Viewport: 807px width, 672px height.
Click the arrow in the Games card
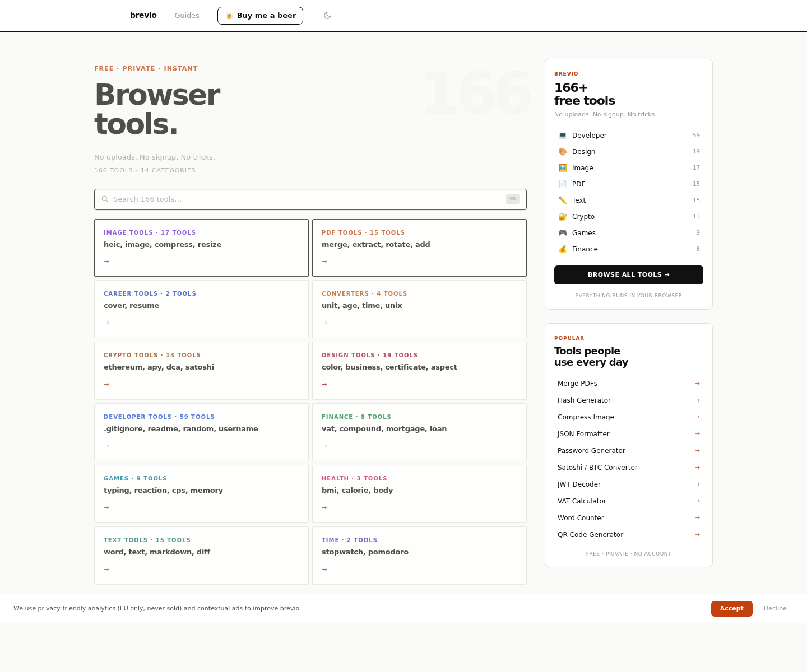106,508
